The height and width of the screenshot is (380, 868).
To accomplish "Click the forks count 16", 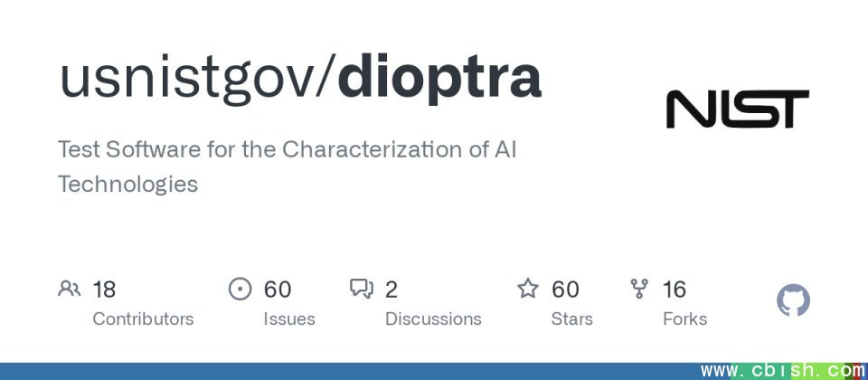I will click(x=675, y=290).
